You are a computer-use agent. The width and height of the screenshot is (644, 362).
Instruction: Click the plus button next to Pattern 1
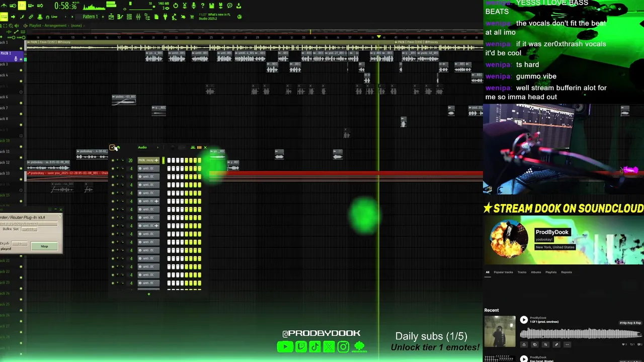103,17
